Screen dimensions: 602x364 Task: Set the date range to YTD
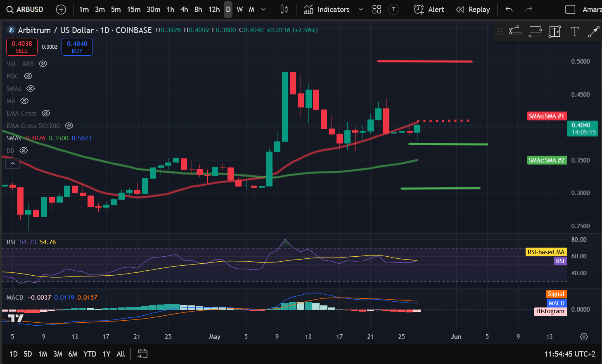point(90,354)
